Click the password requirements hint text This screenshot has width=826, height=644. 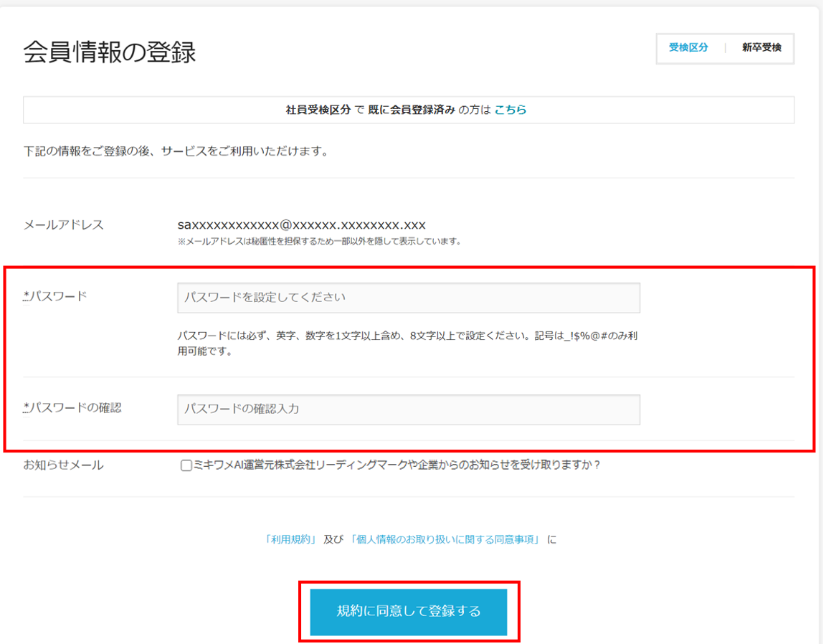(407, 344)
